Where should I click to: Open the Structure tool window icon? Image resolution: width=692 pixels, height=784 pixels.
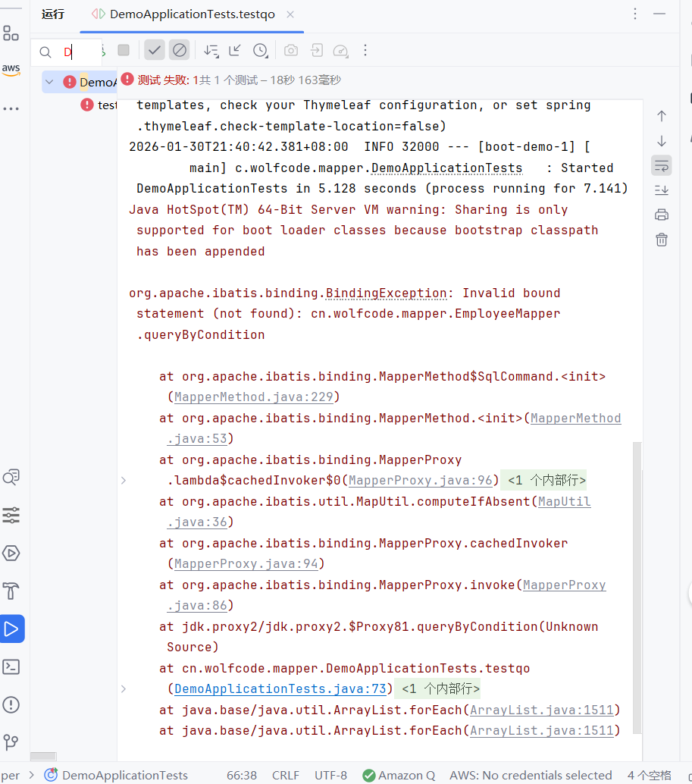coord(11,33)
